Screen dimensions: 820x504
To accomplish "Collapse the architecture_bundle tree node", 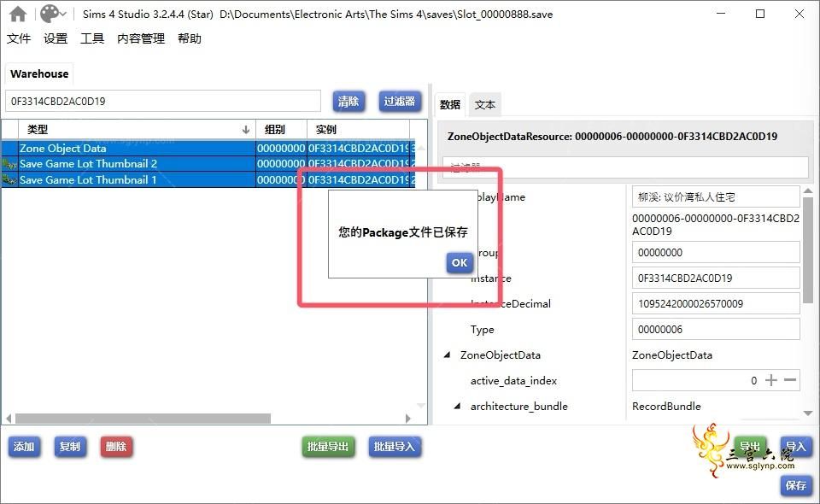I will [x=458, y=406].
